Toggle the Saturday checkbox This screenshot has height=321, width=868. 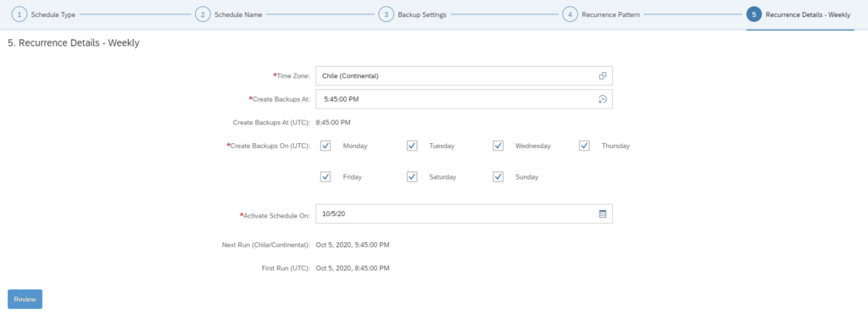click(x=412, y=176)
